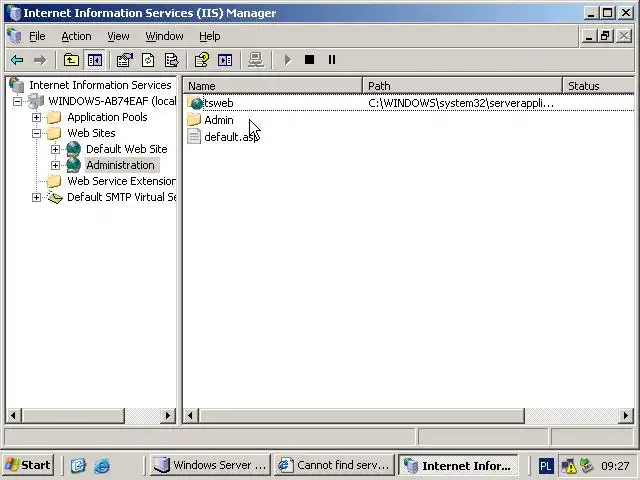Select Web Sites folder in tree
The width and height of the screenshot is (640, 480).
point(91,133)
